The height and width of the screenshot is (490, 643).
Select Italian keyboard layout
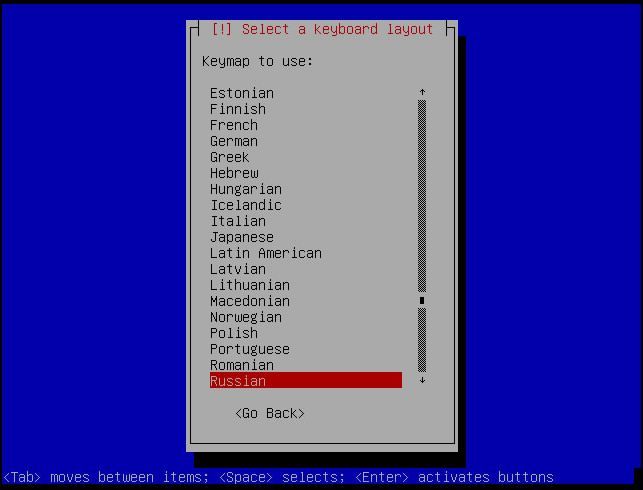click(x=238, y=221)
